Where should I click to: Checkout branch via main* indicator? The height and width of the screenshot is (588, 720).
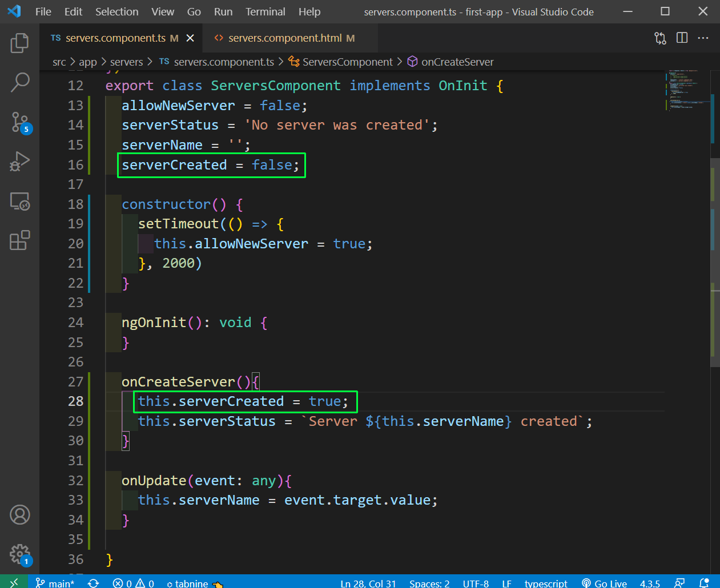point(55,583)
